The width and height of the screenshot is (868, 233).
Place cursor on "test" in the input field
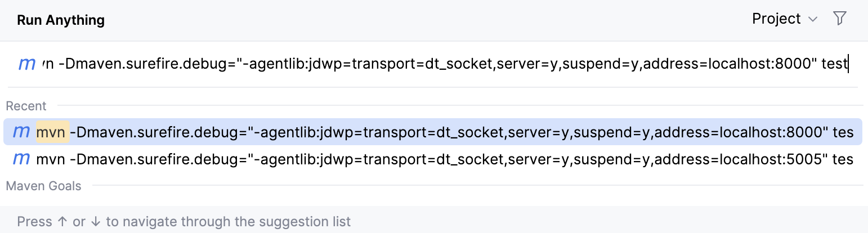point(834,64)
